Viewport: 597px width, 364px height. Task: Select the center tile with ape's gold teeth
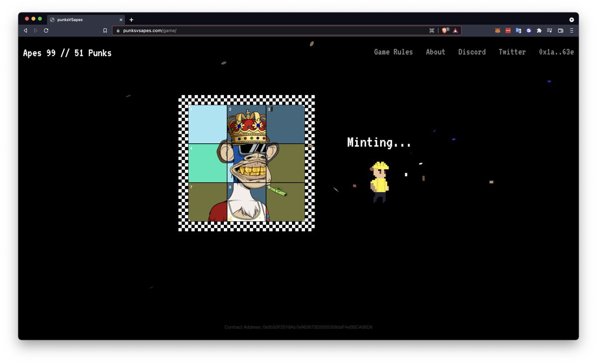tap(247, 163)
